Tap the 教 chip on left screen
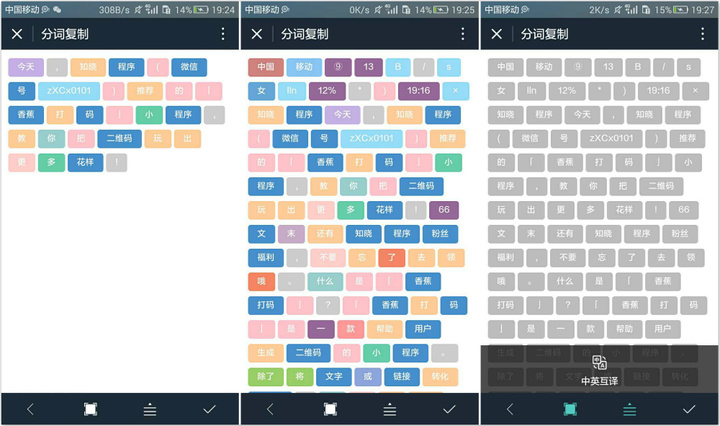The width and height of the screenshot is (720, 426). tap(22, 139)
